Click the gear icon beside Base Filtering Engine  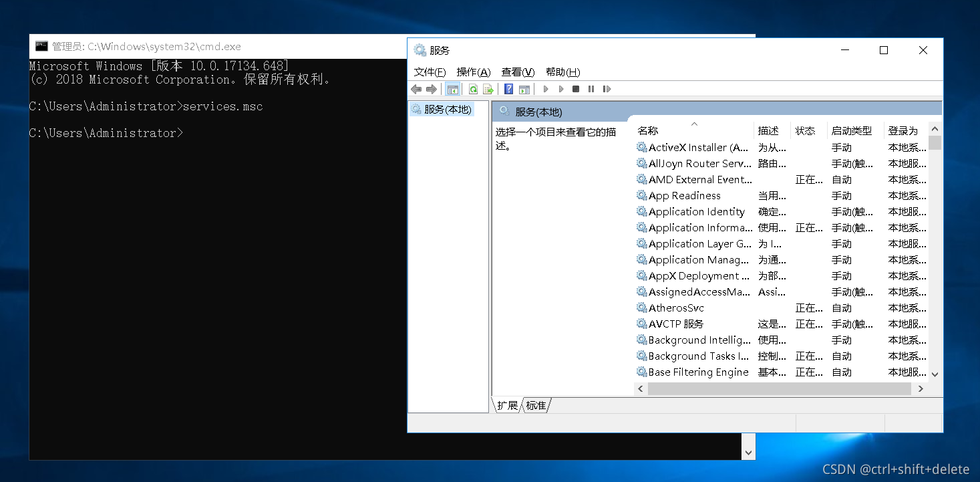642,372
